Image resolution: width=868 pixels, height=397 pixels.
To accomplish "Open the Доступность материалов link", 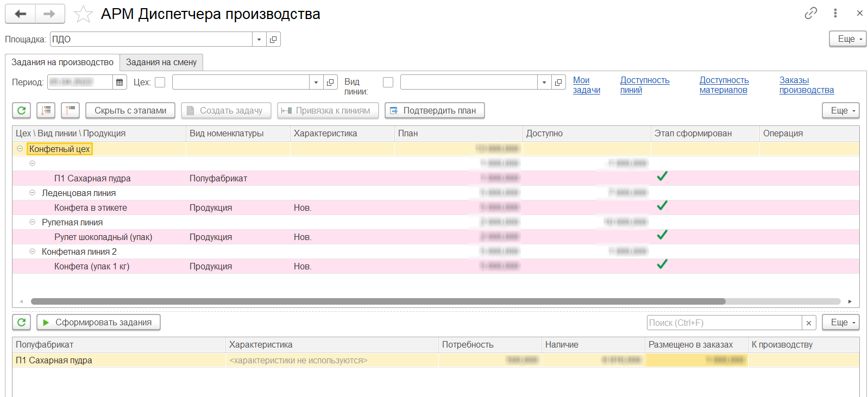I will click(x=724, y=85).
